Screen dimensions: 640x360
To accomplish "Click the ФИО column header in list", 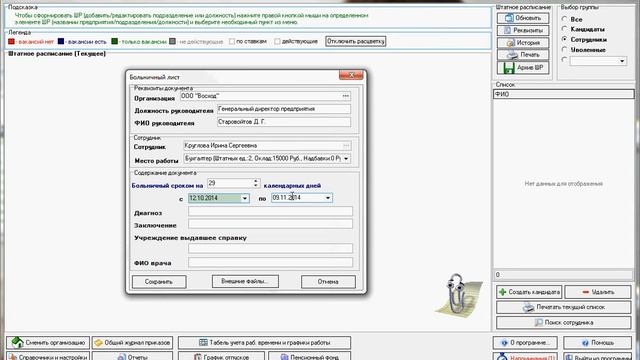I will point(564,94).
